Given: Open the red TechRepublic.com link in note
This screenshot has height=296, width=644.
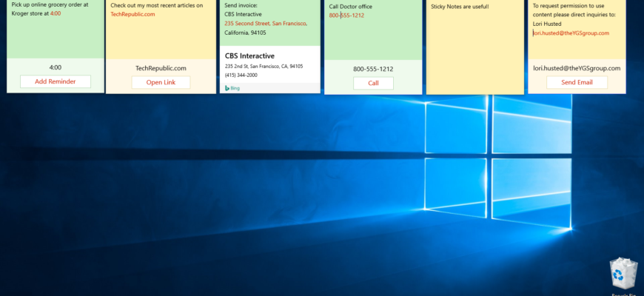Looking at the screenshot, I should (133, 14).
